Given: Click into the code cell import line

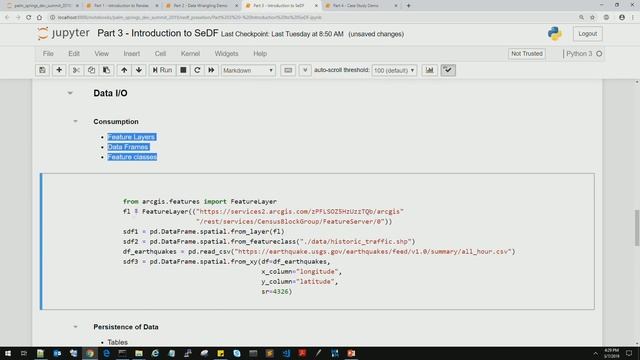Looking at the screenshot, I should [x=200, y=202].
